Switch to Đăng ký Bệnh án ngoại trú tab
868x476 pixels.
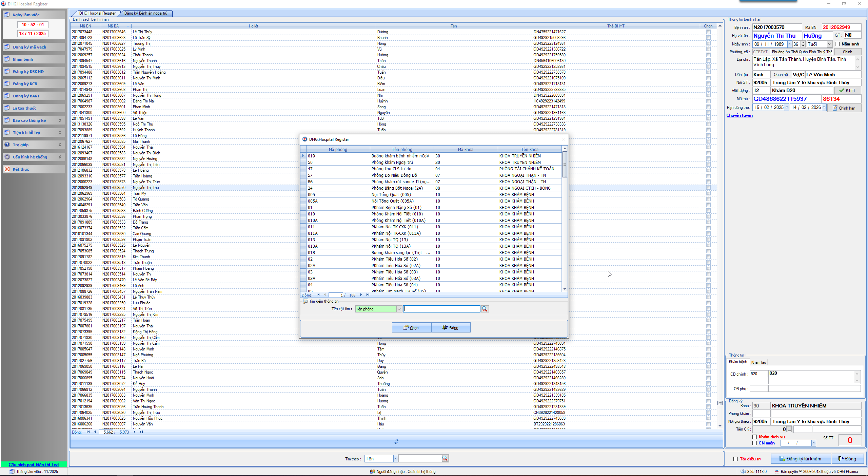coord(145,13)
